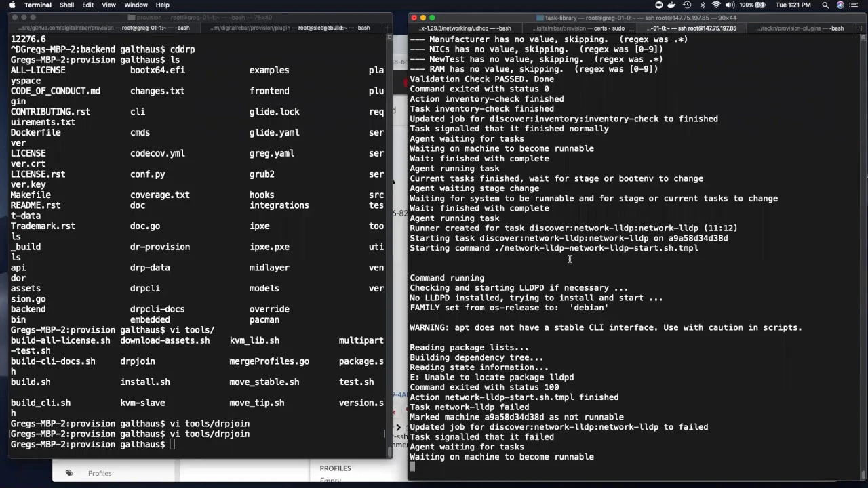The image size is (868, 488).
Task: Open Siri from menu bar
Action: [841, 5]
